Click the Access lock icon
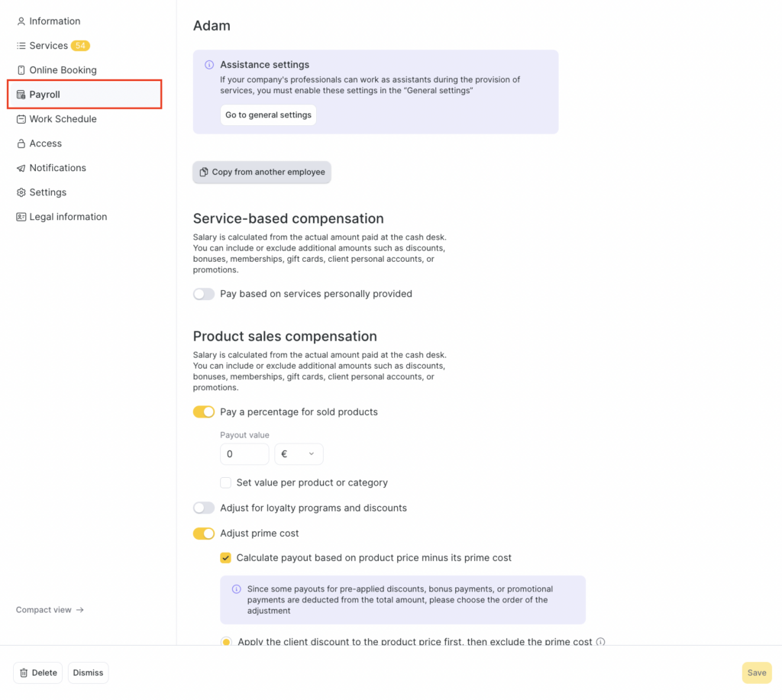 coord(21,144)
